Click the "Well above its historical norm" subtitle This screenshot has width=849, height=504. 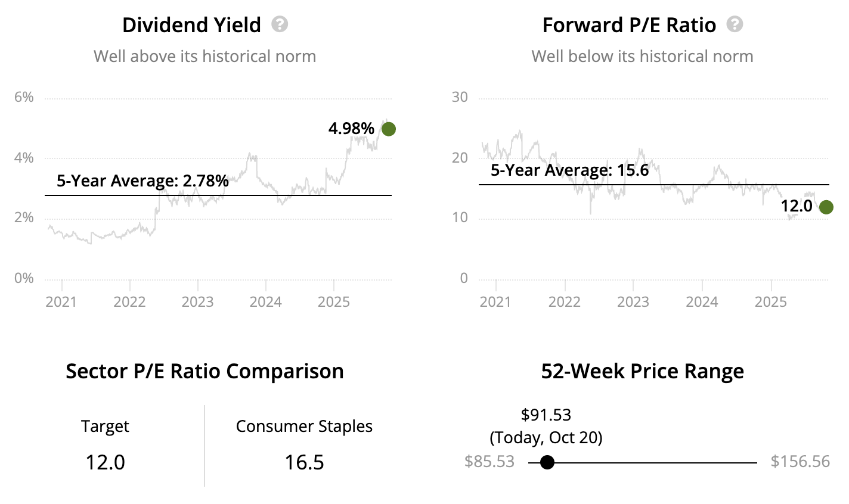tap(204, 57)
